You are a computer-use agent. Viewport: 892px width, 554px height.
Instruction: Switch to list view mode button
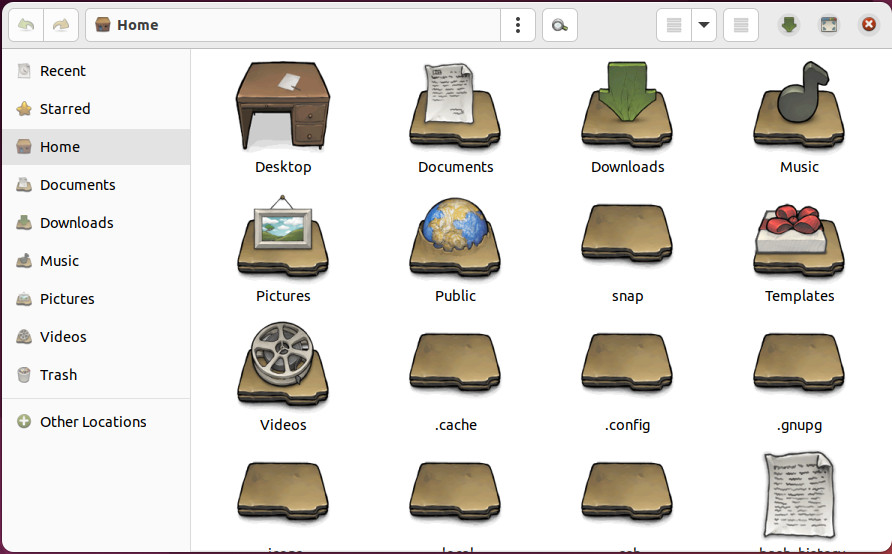click(x=674, y=25)
